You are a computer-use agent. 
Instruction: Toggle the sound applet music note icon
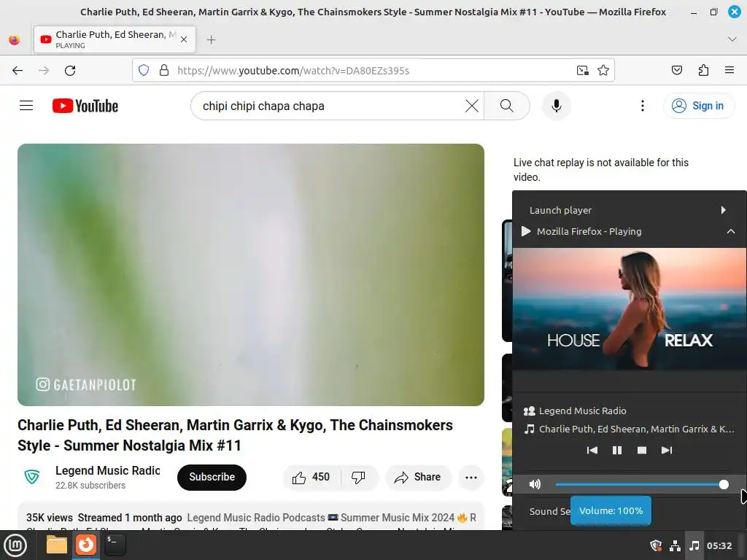click(x=694, y=545)
